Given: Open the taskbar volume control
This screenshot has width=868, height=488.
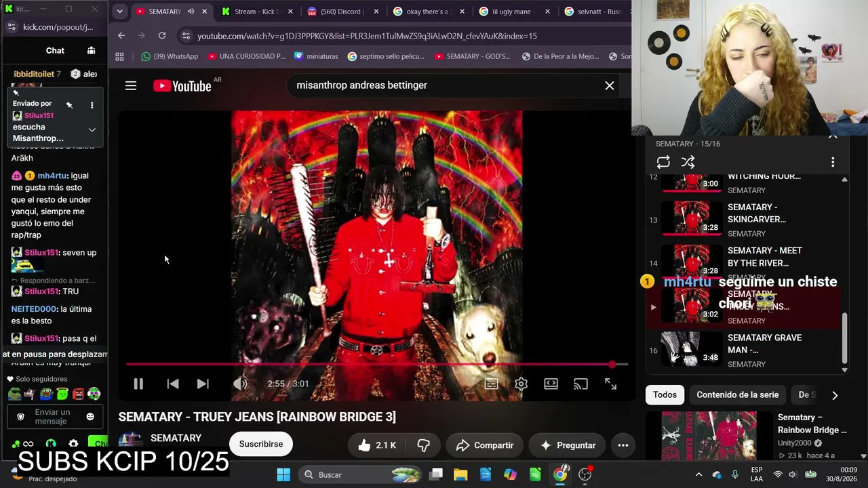Looking at the screenshot, I should tap(793, 474).
